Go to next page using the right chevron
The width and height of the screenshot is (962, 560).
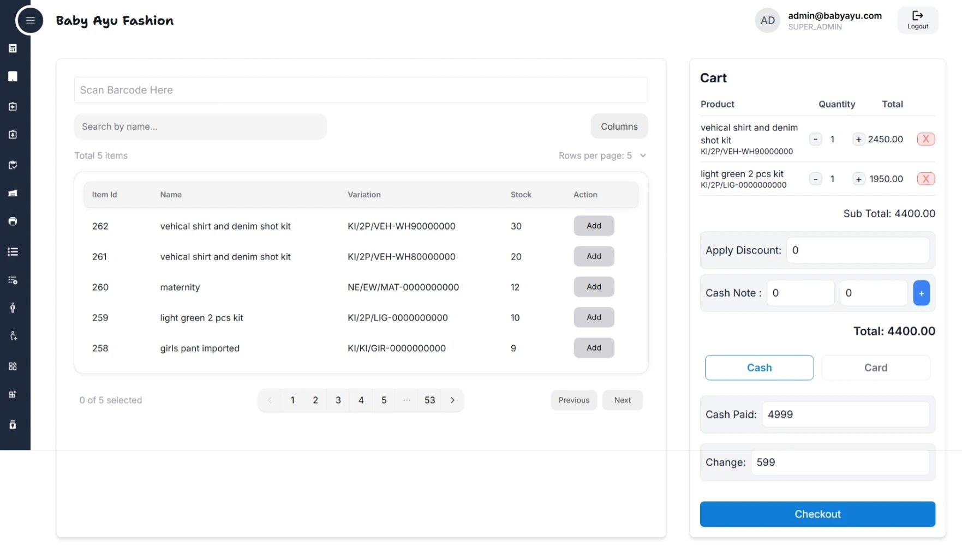pyautogui.click(x=452, y=400)
